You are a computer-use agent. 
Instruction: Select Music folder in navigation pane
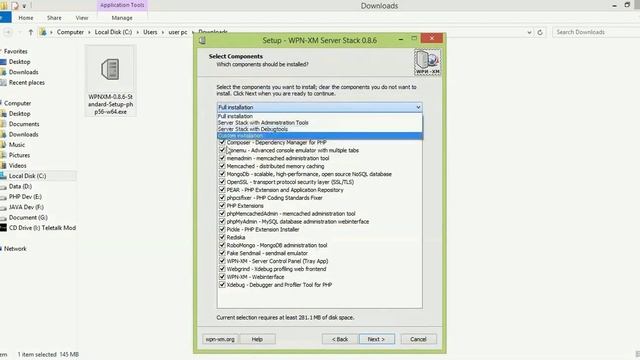[x=17, y=145]
